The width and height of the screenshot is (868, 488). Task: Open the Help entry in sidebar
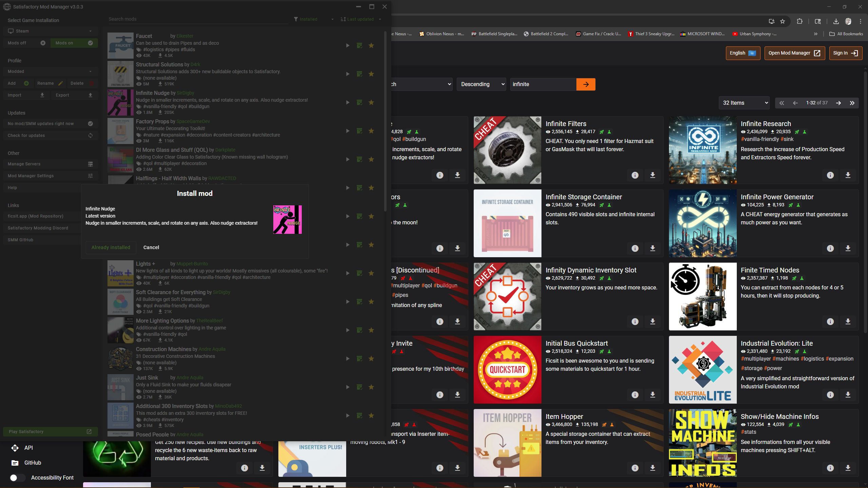pyautogui.click(x=42, y=188)
